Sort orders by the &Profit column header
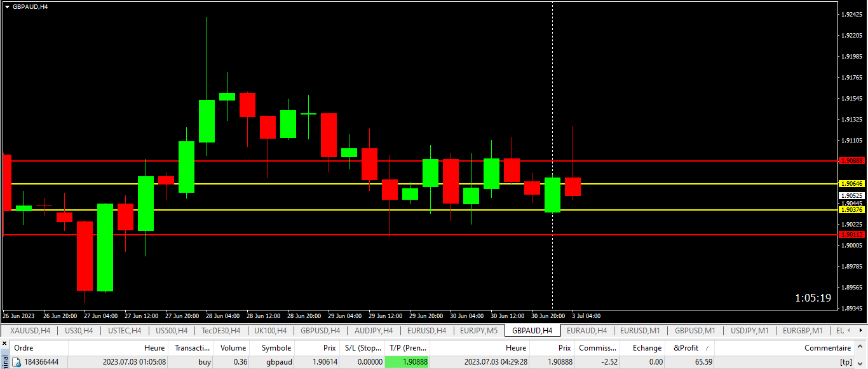This screenshot has height=369, width=868. tap(686, 348)
